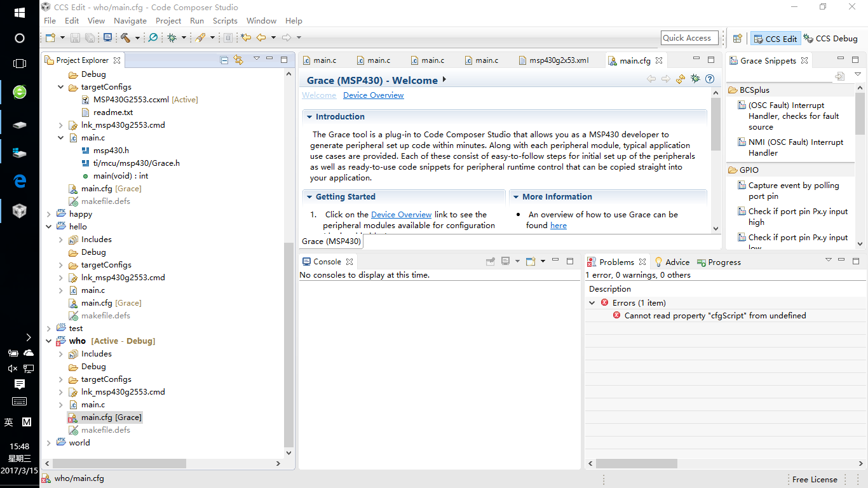Click the Refresh icon in Grace editor header

click(x=681, y=79)
